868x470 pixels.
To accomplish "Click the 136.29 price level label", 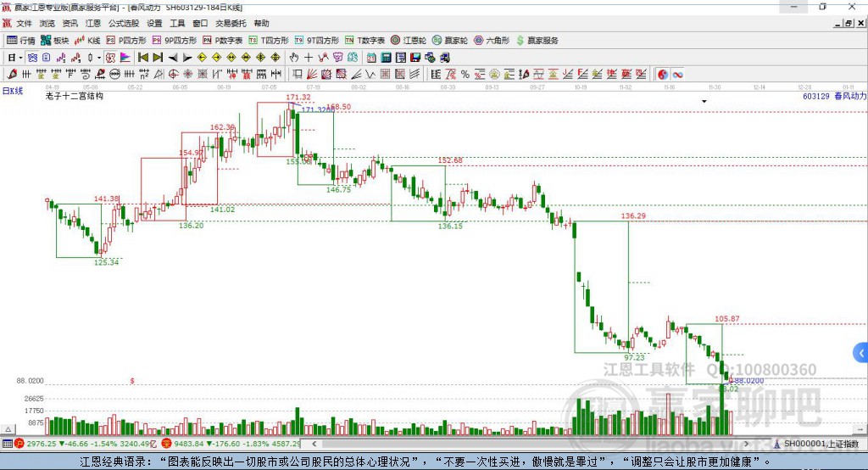I will coord(633,216).
